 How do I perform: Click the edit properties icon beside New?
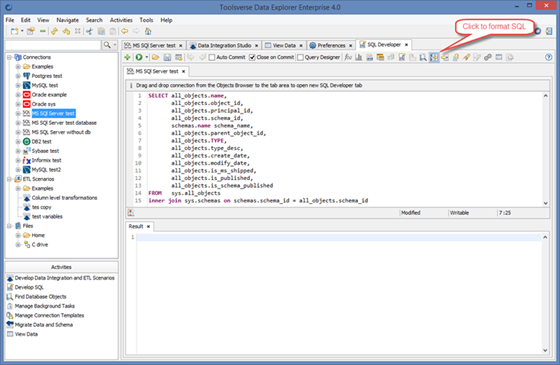coord(31,31)
